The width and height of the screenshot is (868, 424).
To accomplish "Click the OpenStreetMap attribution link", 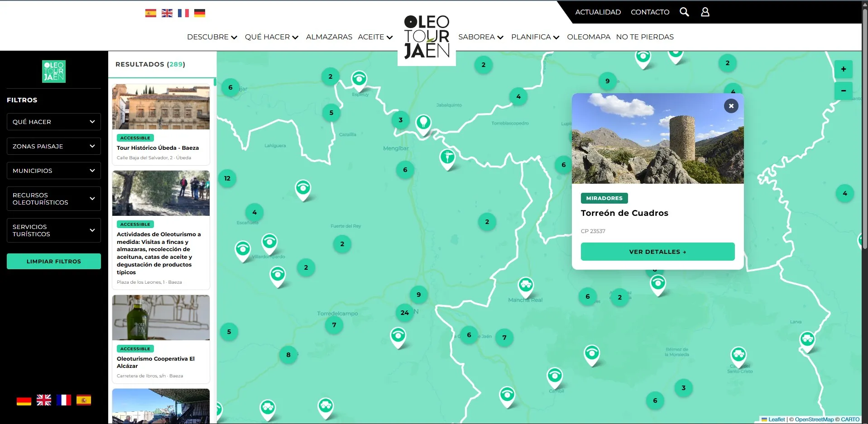I will click(814, 419).
